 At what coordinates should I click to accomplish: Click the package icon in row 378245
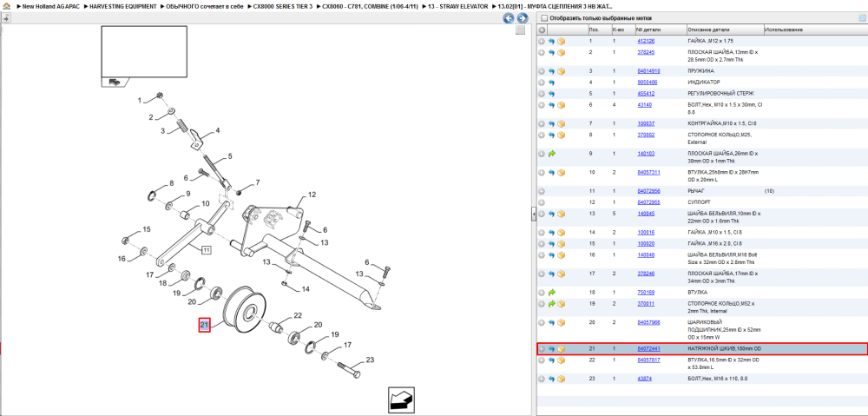pyautogui.click(x=561, y=52)
